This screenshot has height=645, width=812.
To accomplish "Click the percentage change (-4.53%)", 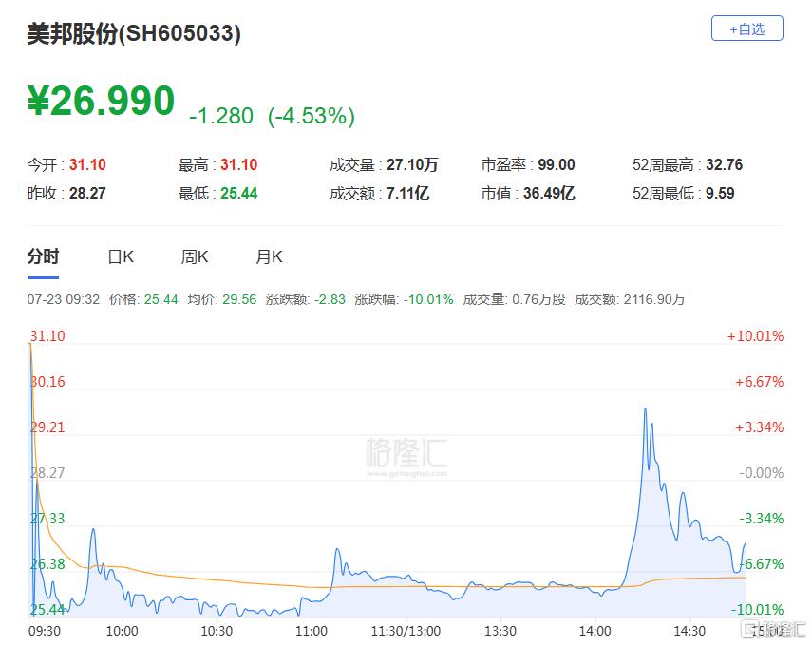I will click(x=312, y=116).
